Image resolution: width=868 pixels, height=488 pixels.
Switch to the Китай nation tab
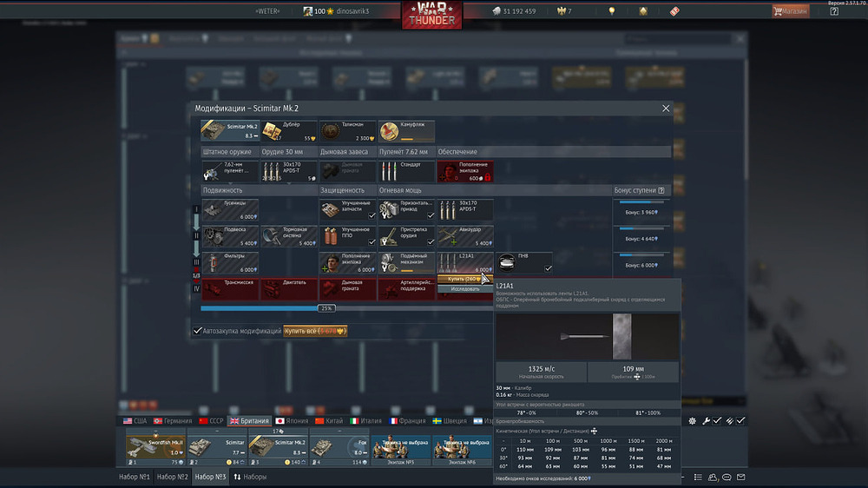tap(329, 421)
